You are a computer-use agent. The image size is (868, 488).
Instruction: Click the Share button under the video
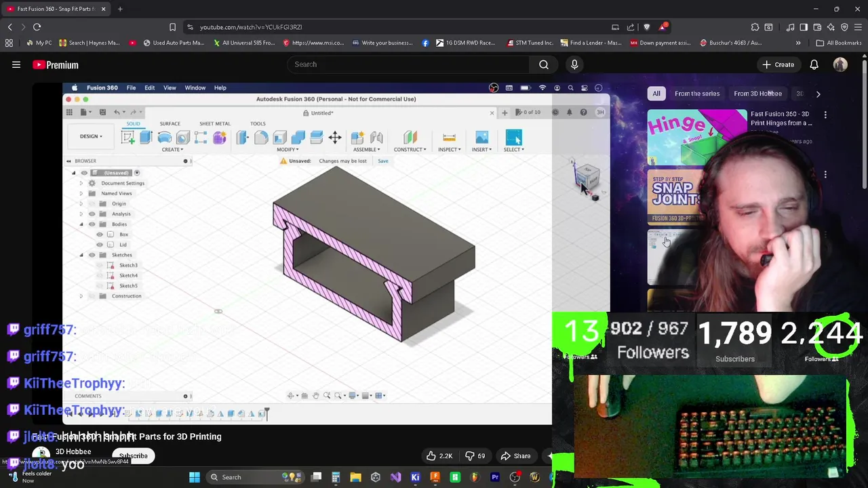point(515,456)
